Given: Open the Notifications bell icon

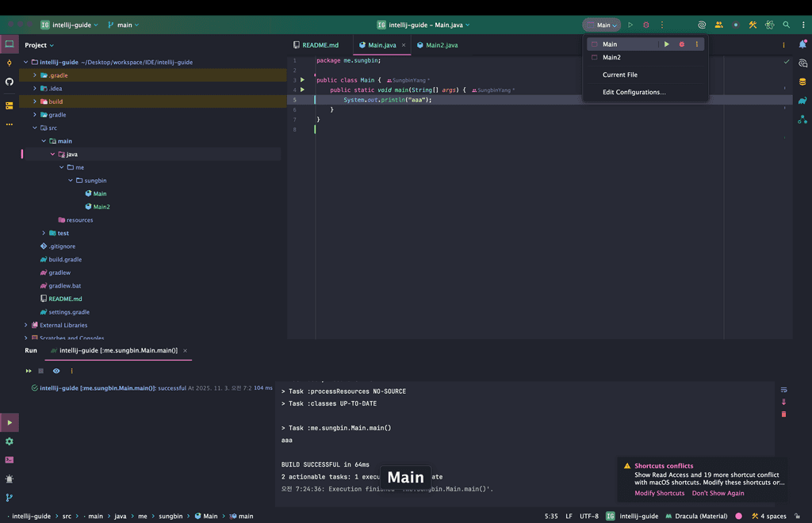Looking at the screenshot, I should tap(802, 44).
